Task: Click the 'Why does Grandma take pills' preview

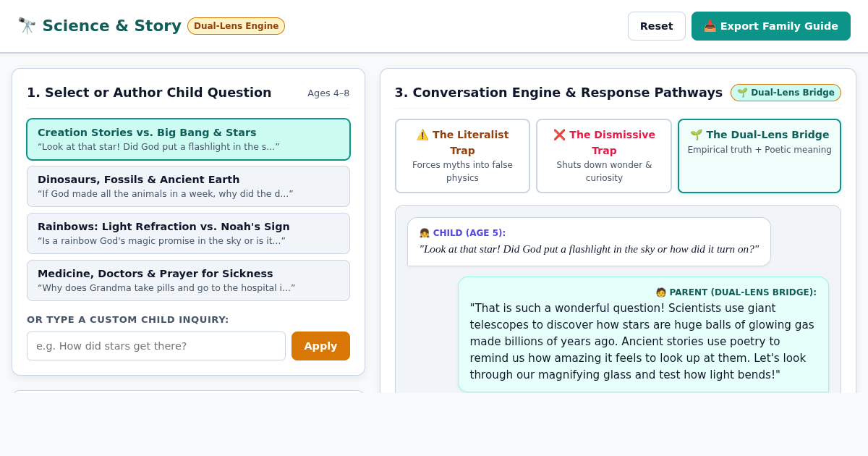Action: pyautogui.click(x=166, y=288)
